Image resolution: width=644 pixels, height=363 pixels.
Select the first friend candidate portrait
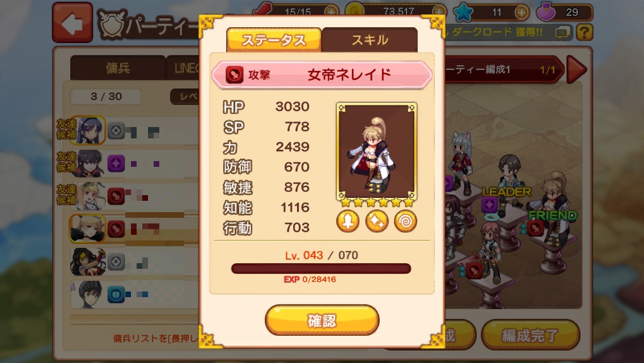pyautogui.click(x=88, y=130)
